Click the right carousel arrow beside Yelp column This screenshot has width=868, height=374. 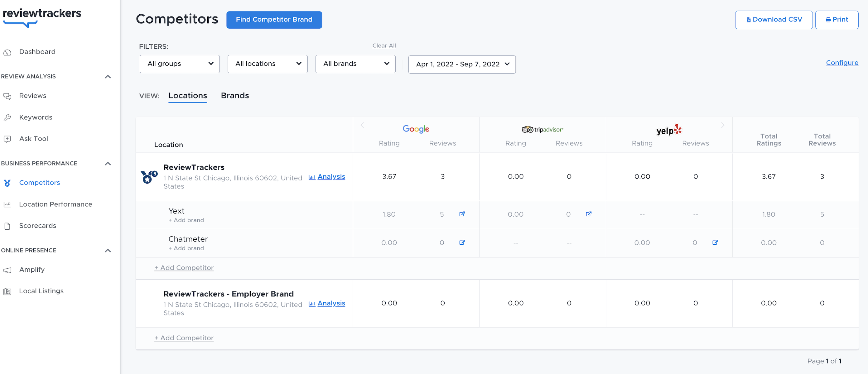click(x=722, y=125)
